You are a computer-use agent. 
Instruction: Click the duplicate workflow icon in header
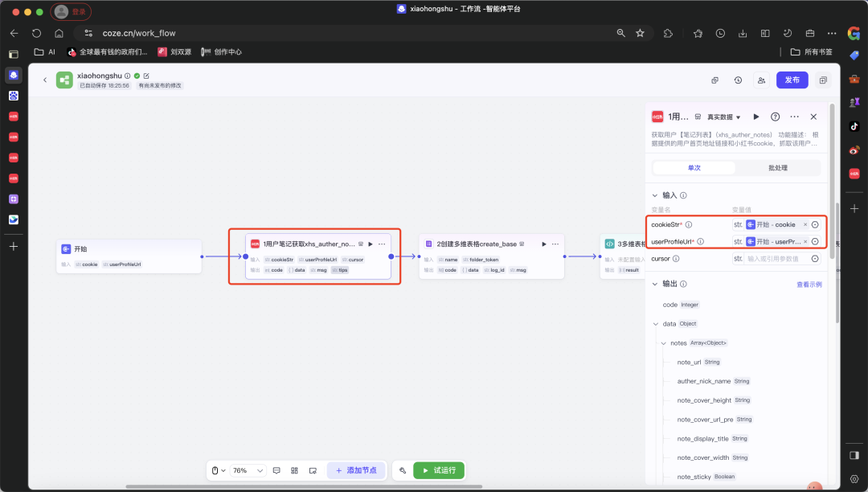714,80
